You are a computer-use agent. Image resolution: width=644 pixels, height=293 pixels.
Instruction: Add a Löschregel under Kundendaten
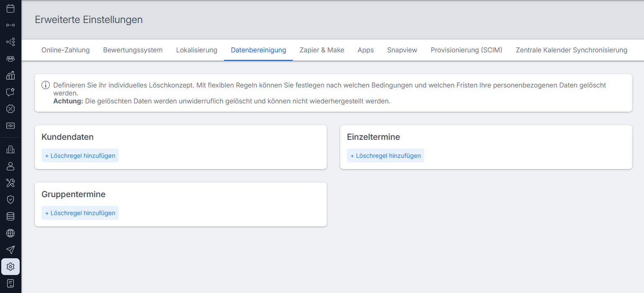[x=80, y=156]
